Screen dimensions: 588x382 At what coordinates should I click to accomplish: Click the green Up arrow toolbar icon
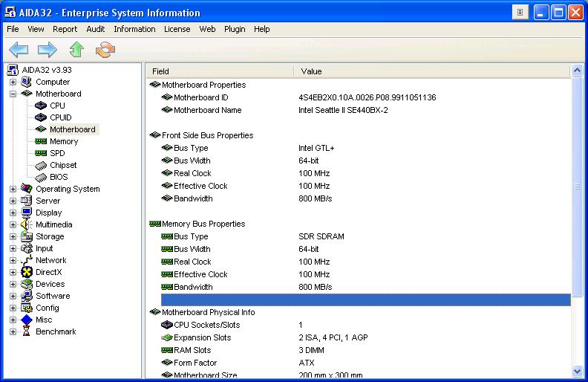pyautogui.click(x=76, y=50)
